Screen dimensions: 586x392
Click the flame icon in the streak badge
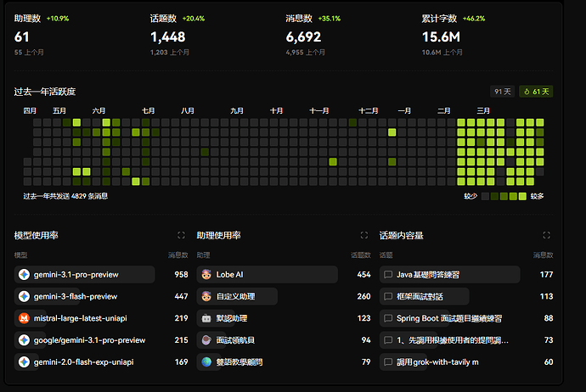[527, 92]
